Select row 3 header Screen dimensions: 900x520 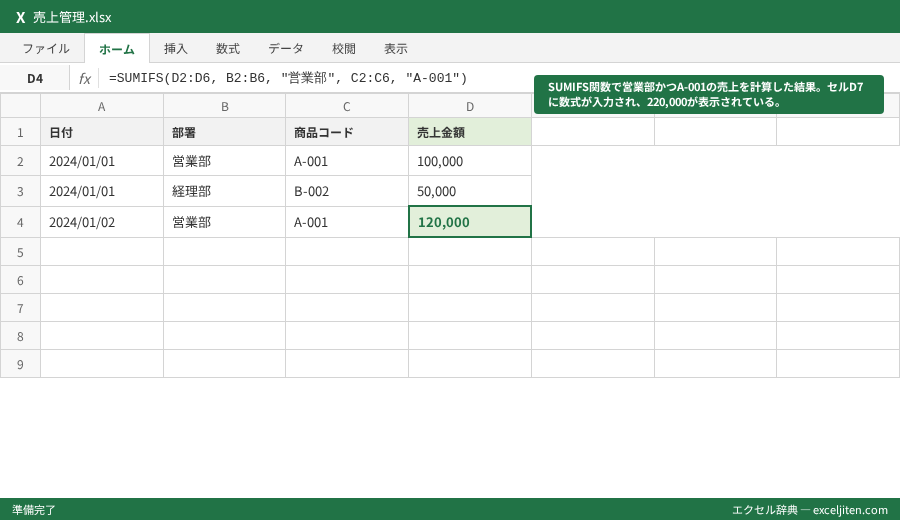pos(20,191)
